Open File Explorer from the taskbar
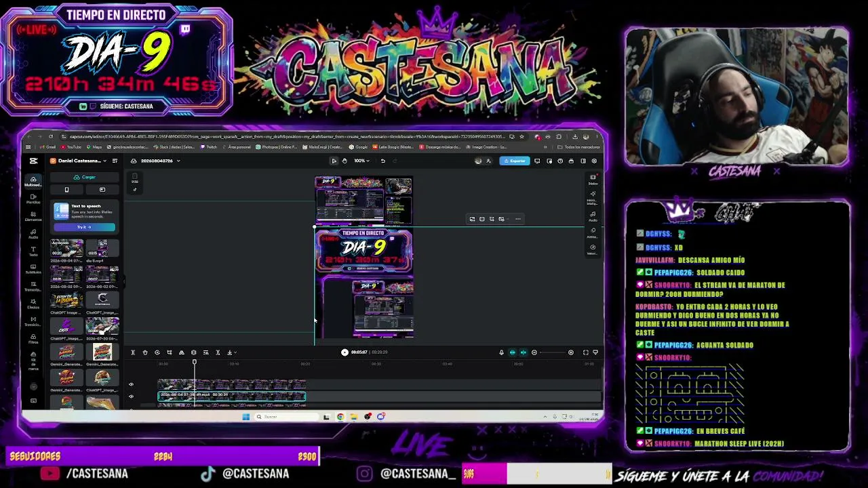The width and height of the screenshot is (868, 488). click(353, 417)
